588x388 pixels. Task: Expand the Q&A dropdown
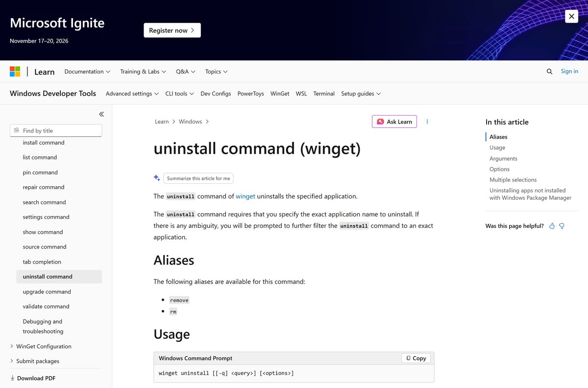(186, 72)
